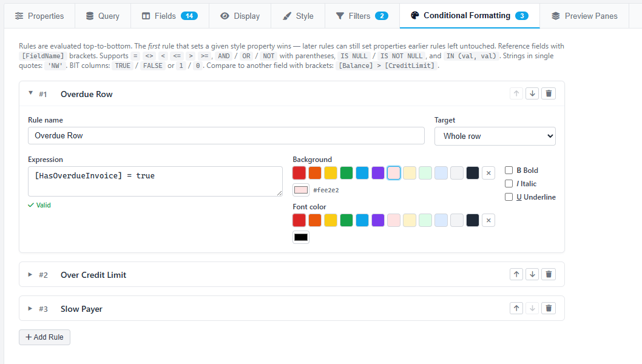Click the Over Credit Limit rule title
Image resolution: width=642 pixels, height=364 pixels.
[93, 275]
